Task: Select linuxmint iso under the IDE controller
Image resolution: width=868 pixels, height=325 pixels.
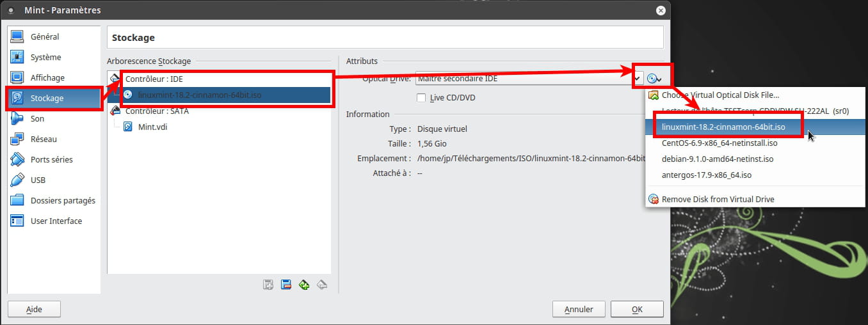Action: pyautogui.click(x=219, y=95)
